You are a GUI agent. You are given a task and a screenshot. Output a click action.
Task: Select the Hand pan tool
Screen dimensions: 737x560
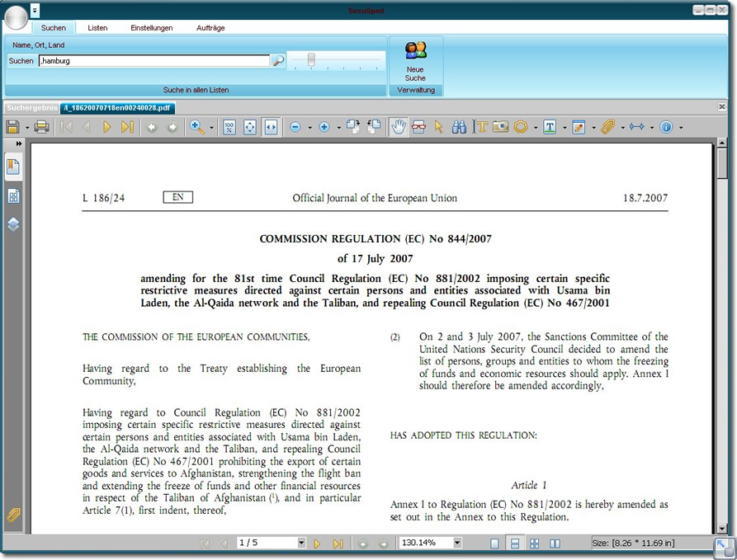(x=399, y=127)
